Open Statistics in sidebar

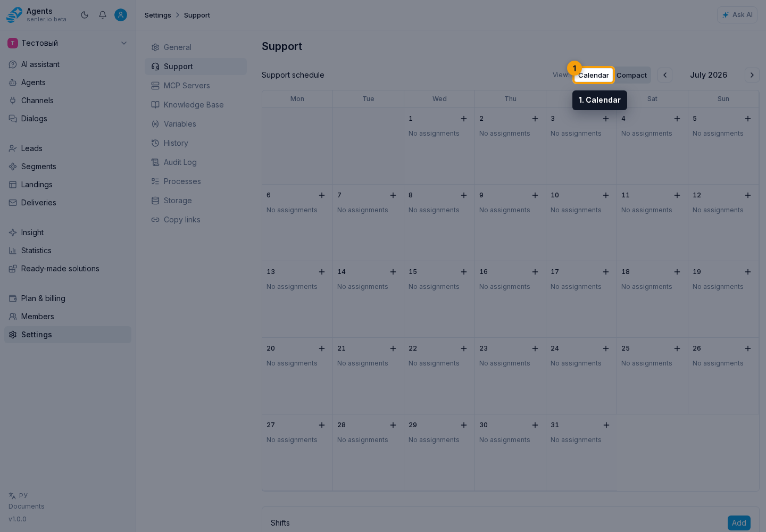68,251
